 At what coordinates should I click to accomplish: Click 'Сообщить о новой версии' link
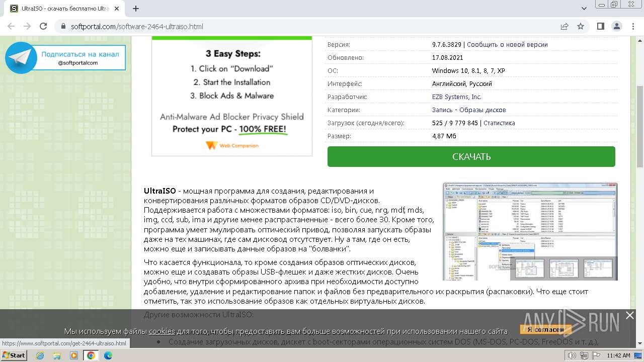507,44
